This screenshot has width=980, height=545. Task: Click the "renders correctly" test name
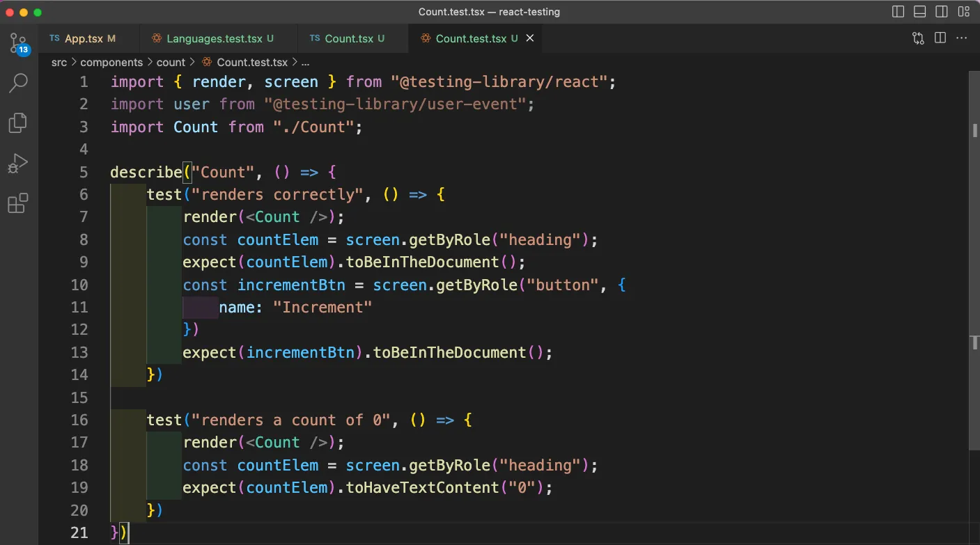click(x=278, y=194)
